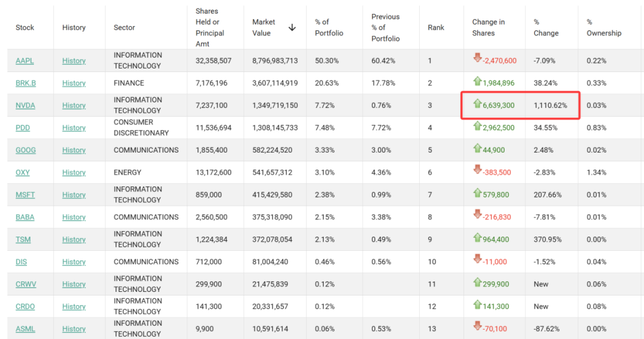Click green up arrow in BRK.B row
Screen dimensions: 644x339
click(477, 81)
